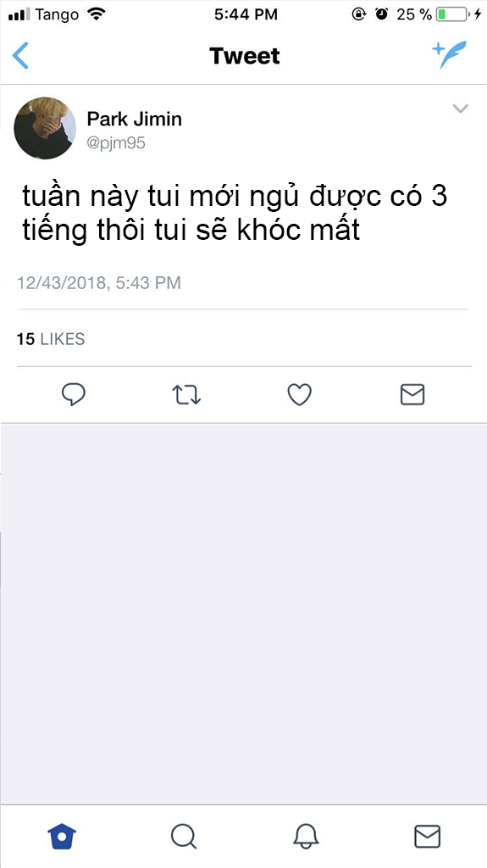Open Direct Messages envelope tab in bottom bar
The width and height of the screenshot is (487, 868).
[427, 836]
